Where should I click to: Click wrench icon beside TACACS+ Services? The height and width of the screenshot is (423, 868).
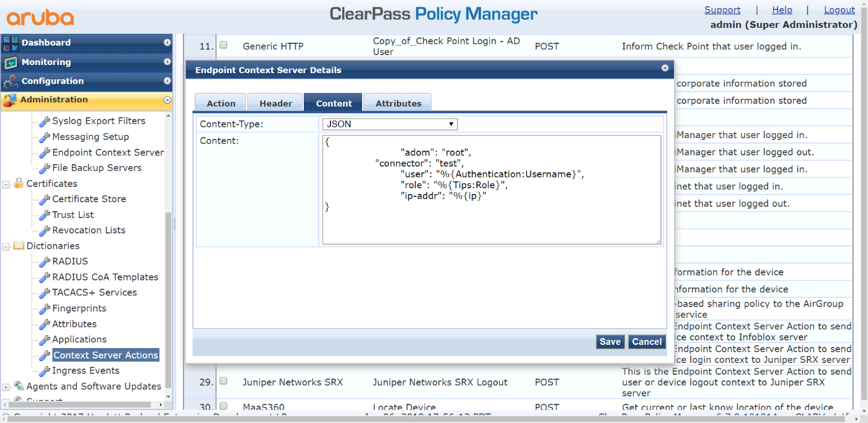[x=45, y=293]
